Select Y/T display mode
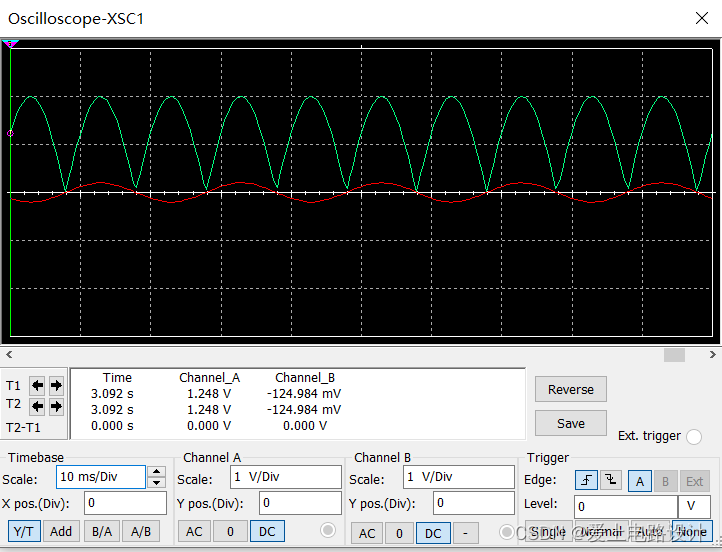The height and width of the screenshot is (552, 722). click(24, 532)
